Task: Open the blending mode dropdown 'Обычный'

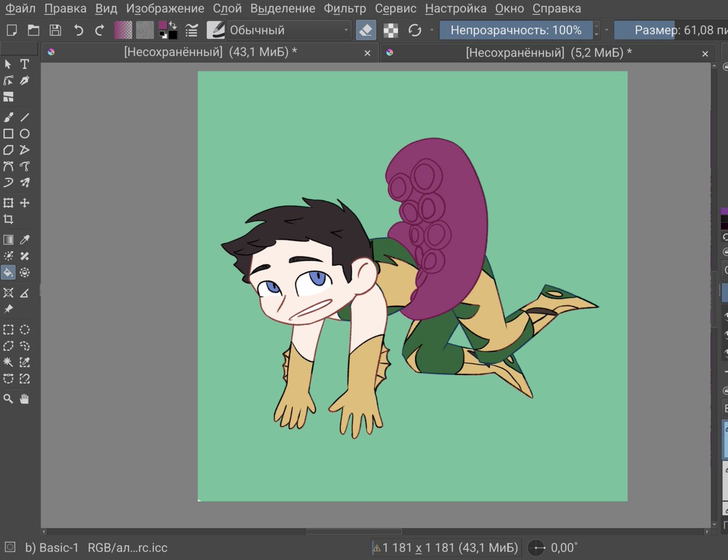Action: tap(290, 30)
